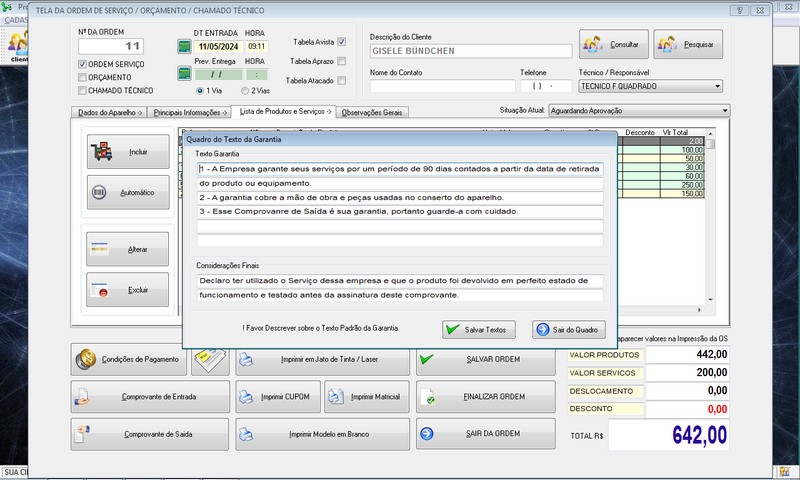Image resolution: width=800 pixels, height=480 pixels.
Task: Click the help button in title bar
Action: point(739,10)
